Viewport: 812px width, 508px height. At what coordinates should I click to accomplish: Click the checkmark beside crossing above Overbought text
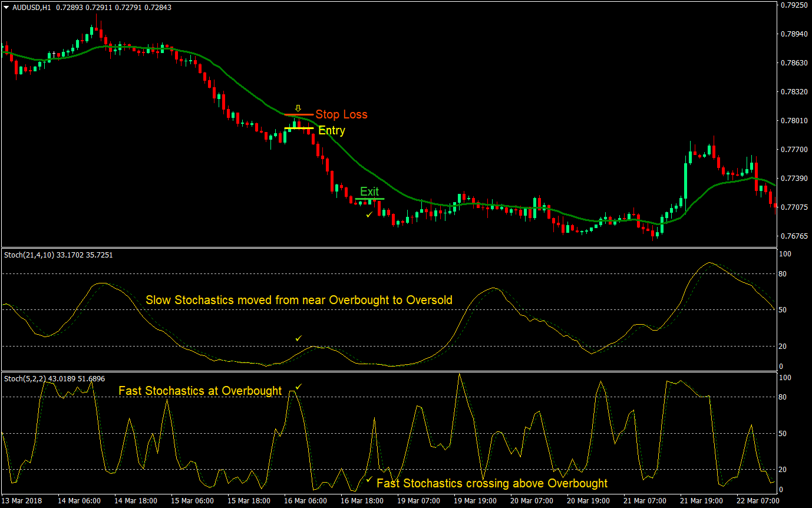click(x=369, y=480)
